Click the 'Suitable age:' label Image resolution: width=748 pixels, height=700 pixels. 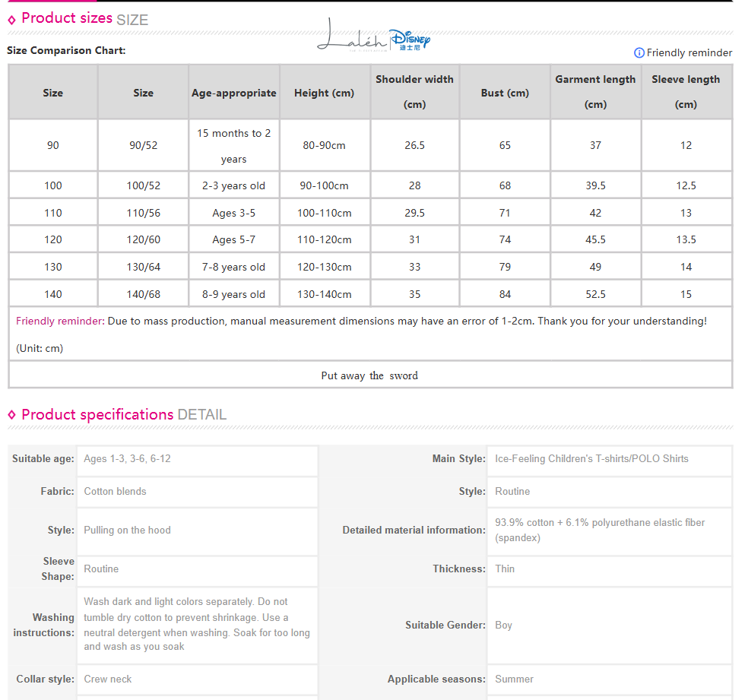tap(43, 459)
